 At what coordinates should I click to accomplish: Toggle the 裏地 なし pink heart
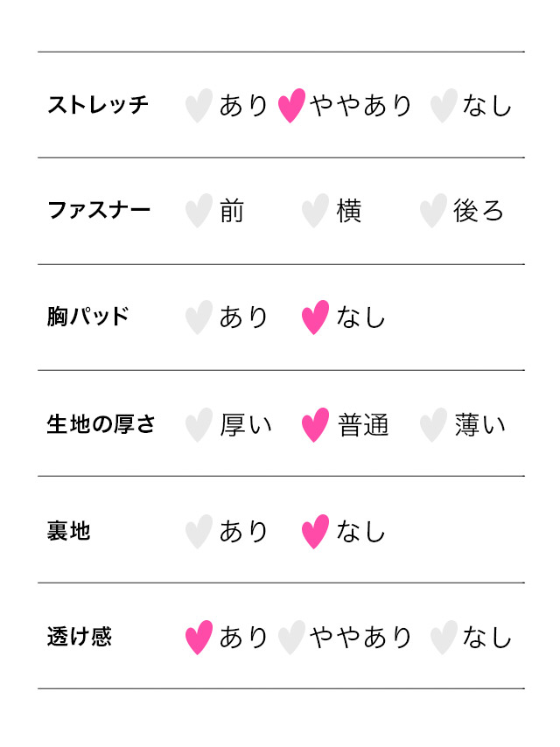(x=315, y=532)
